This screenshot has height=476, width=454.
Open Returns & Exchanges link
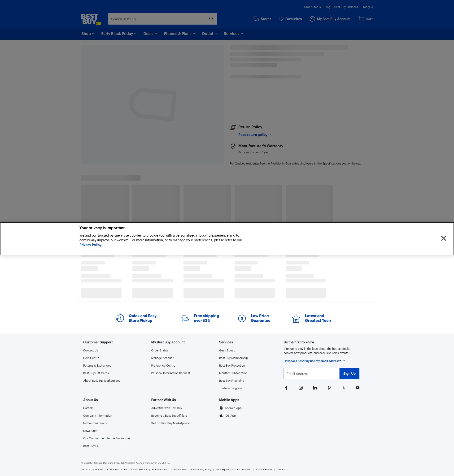tap(97, 365)
